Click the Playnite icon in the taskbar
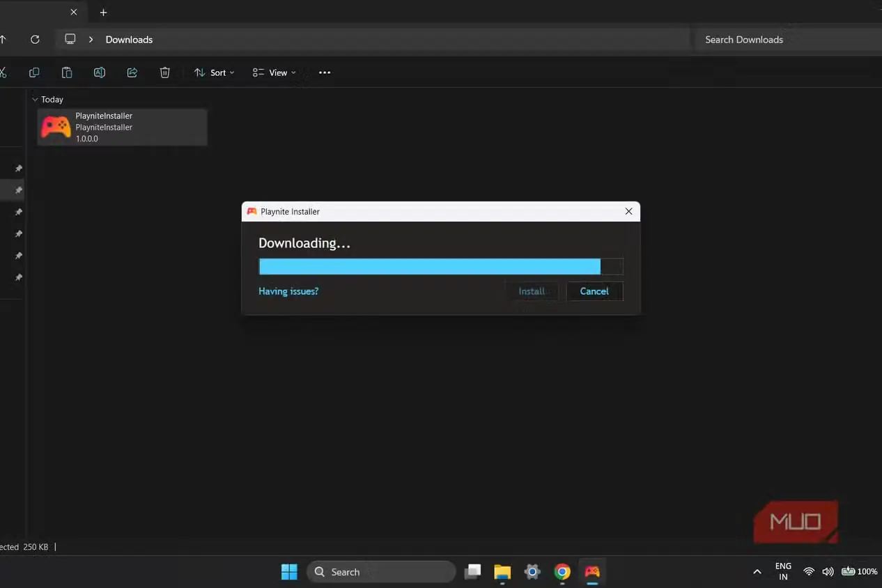 (592, 572)
